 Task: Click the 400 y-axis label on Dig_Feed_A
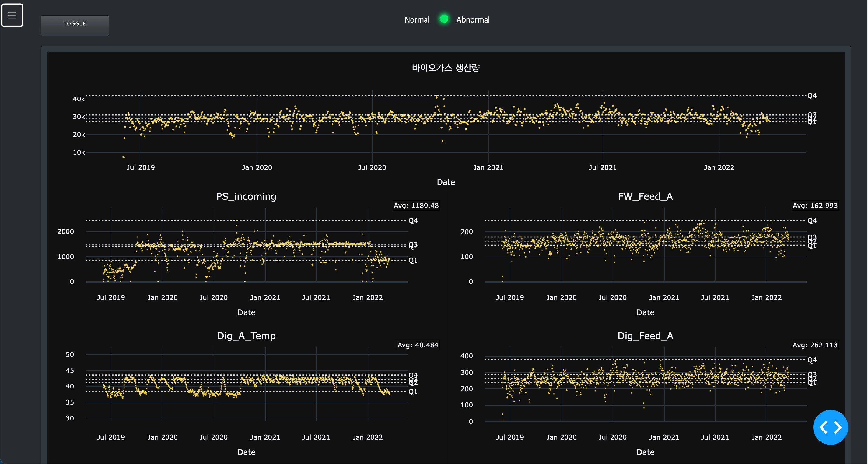pyautogui.click(x=467, y=356)
